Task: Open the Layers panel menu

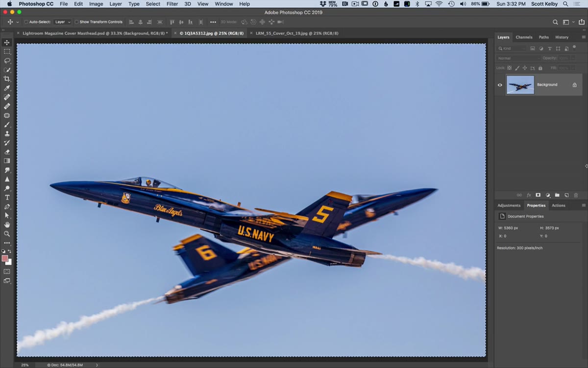Action: coord(583,37)
